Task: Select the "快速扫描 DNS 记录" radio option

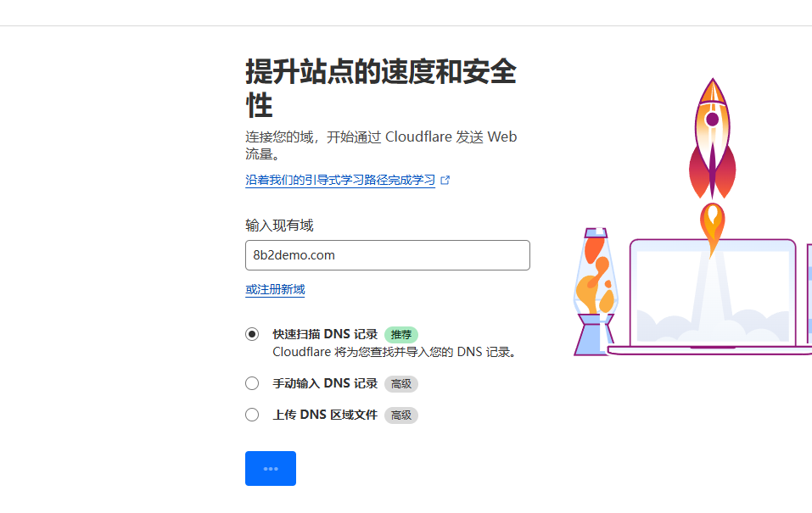Action: tap(251, 334)
